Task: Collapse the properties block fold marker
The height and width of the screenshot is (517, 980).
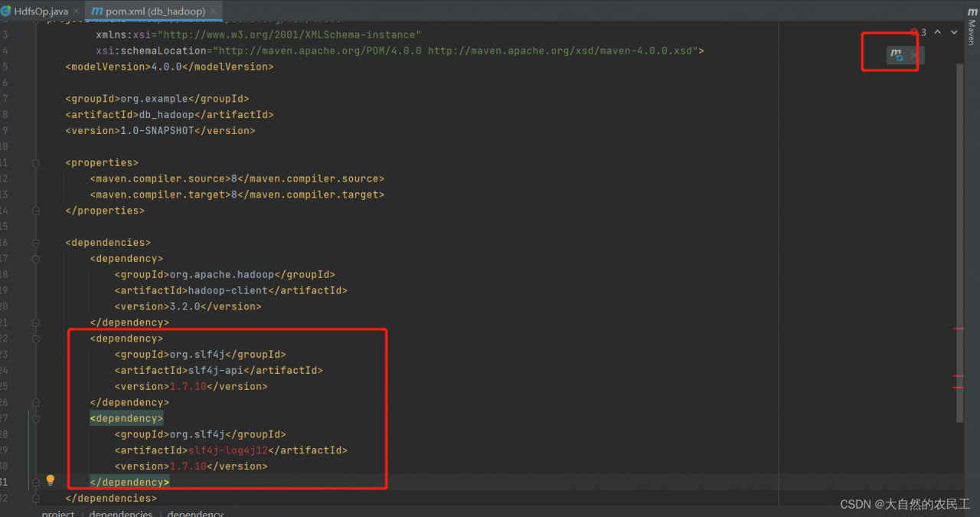Action: [x=36, y=162]
